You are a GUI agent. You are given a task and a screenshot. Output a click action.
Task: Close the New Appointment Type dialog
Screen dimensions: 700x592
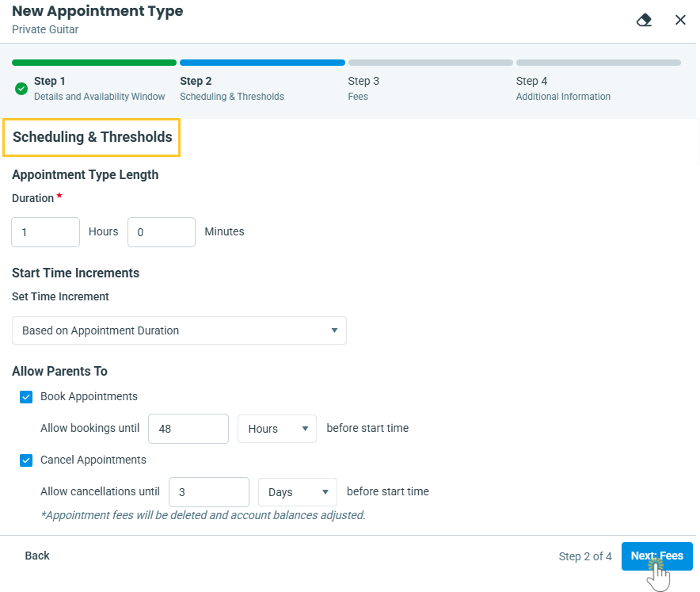click(x=680, y=20)
